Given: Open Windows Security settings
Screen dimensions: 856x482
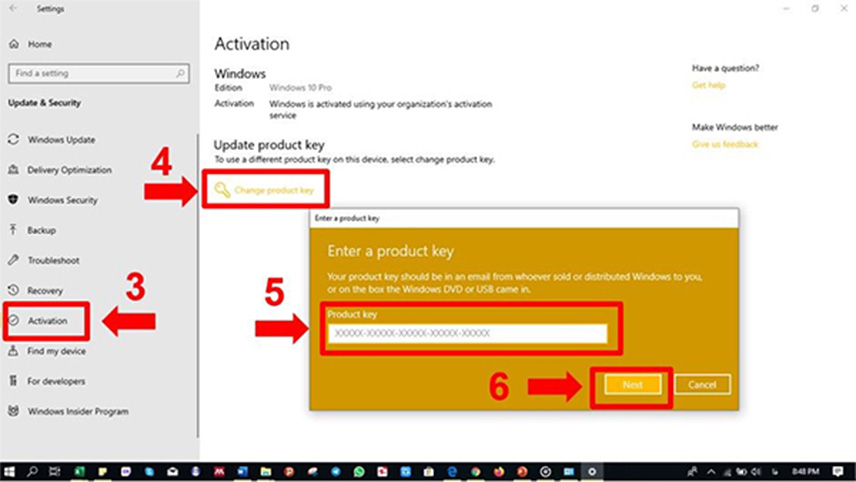Looking at the screenshot, I should point(63,200).
